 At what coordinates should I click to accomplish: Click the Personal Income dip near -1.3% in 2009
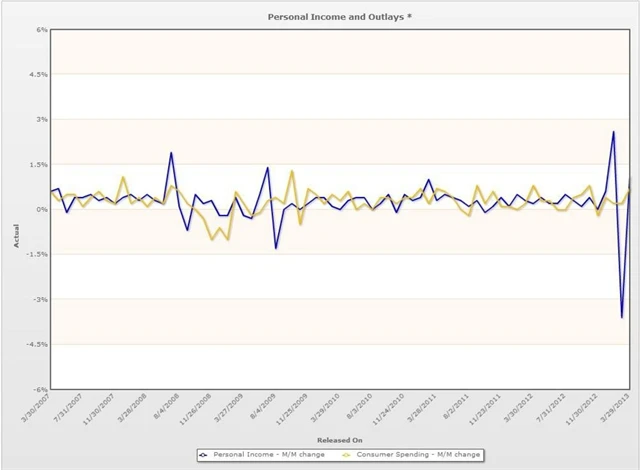(x=276, y=248)
